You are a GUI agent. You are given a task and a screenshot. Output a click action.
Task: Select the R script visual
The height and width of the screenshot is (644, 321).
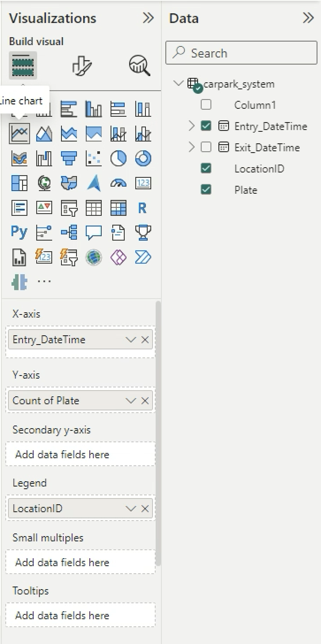142,207
